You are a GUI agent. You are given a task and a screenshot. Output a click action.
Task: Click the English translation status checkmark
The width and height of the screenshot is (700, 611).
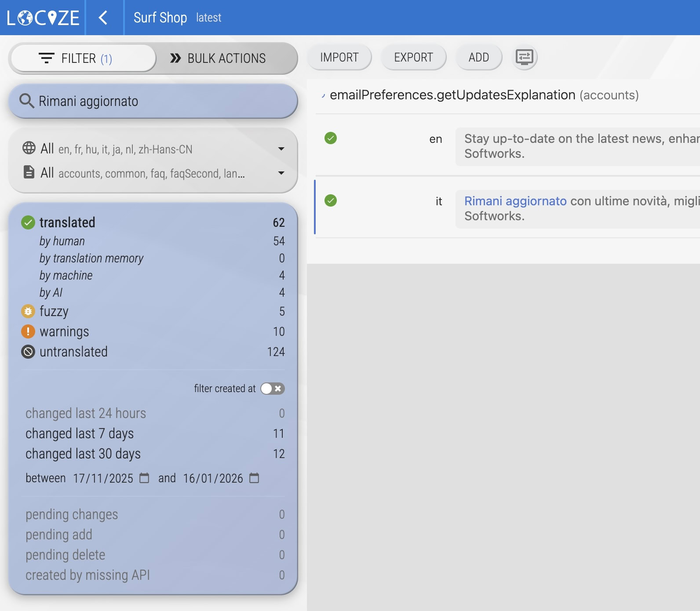coord(331,138)
